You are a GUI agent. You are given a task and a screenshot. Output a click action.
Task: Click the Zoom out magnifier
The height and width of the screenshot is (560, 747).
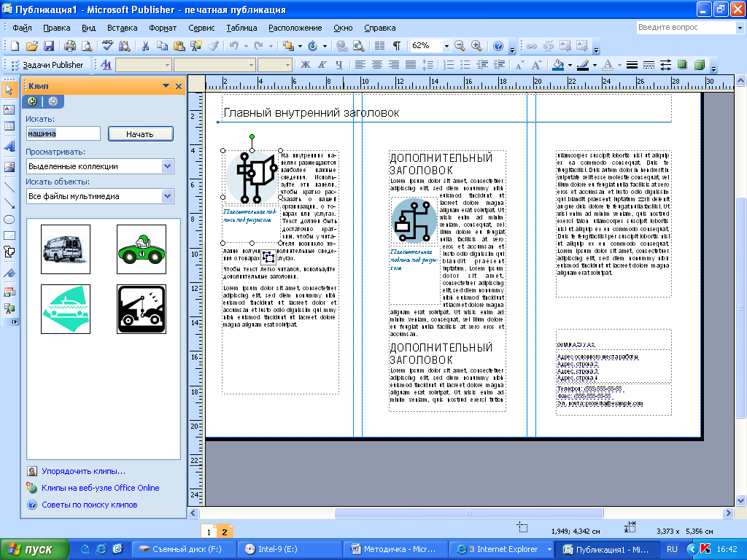pos(460,46)
